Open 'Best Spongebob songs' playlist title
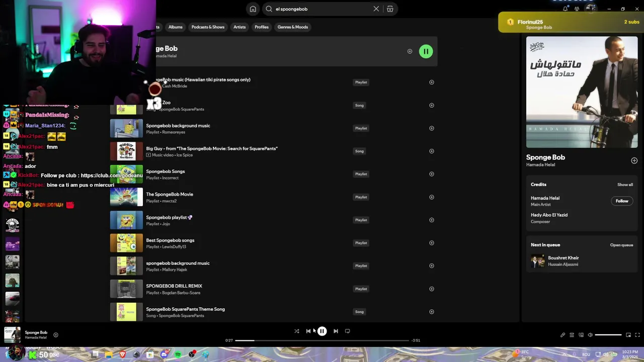 [170, 240]
